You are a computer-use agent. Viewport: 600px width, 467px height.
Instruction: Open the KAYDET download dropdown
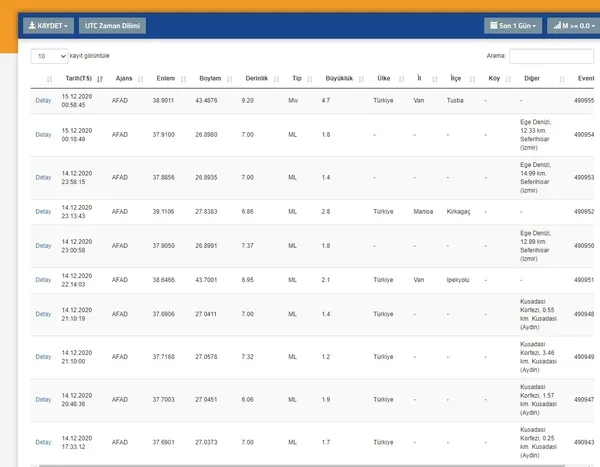coord(47,26)
